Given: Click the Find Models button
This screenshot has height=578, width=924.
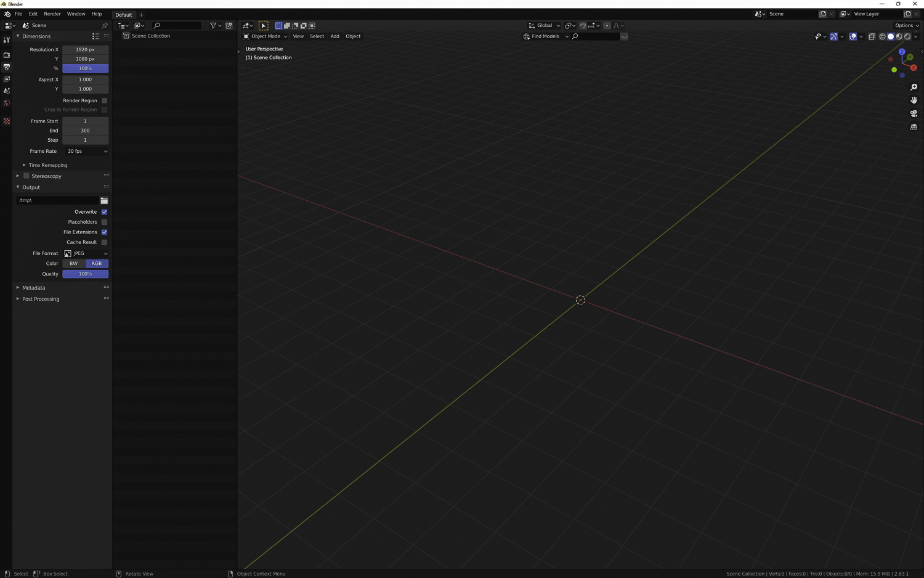Looking at the screenshot, I should pos(545,36).
